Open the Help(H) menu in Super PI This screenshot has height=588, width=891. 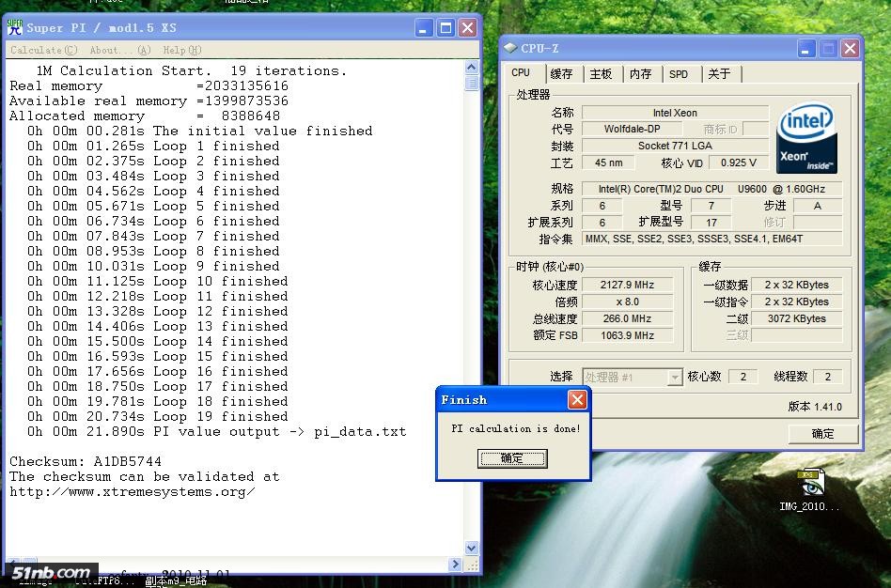click(x=181, y=50)
